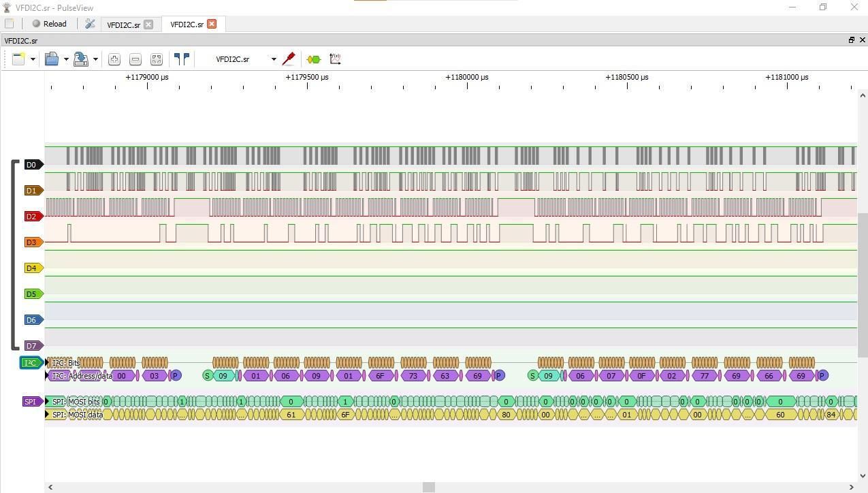Switch to the first VFDI2C.sr tab
Image resolution: width=868 pixels, height=493 pixels.
pyautogui.click(x=123, y=25)
